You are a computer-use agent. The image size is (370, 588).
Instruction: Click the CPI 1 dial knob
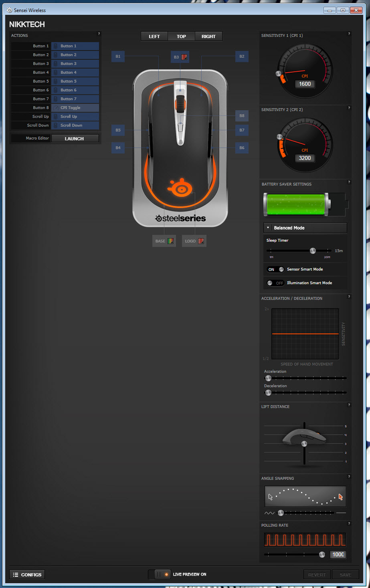[279, 73]
